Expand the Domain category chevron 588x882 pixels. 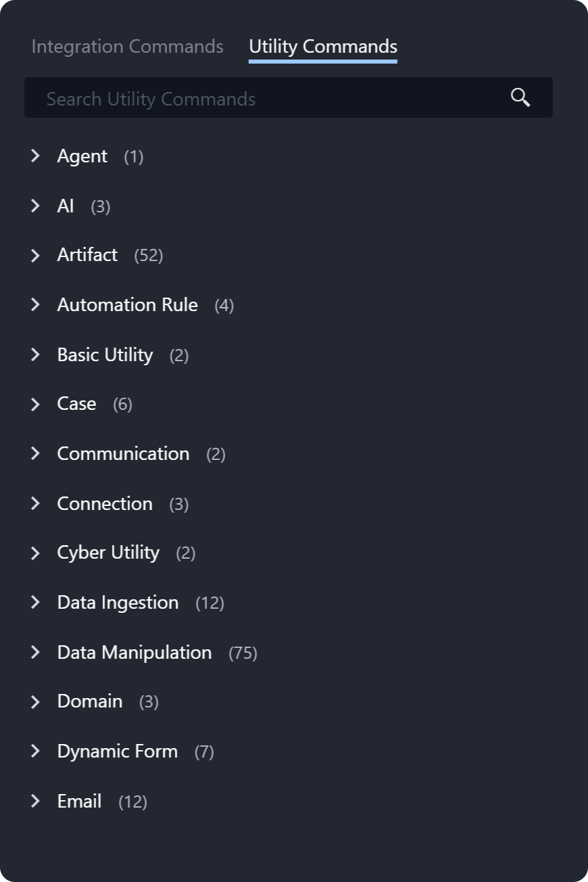[36, 701]
